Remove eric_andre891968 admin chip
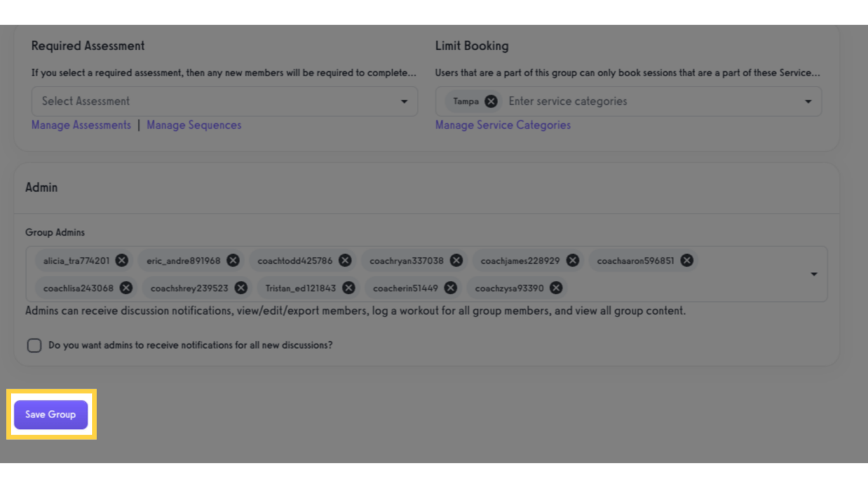This screenshot has height=488, width=868. tap(233, 261)
